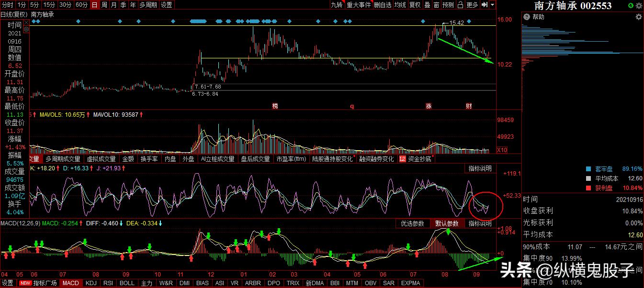
Task: Click the '榜' marker on the K-line chart
Action: (275, 106)
